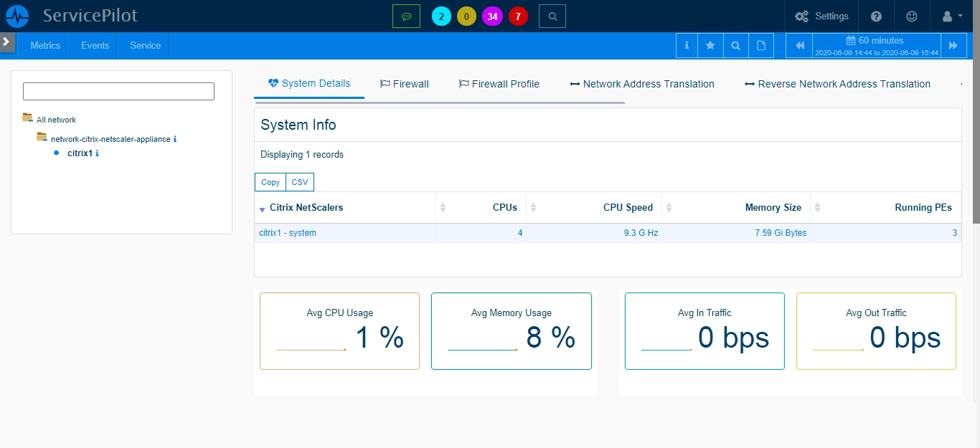This screenshot has height=448, width=980.
Task: Open the Service menu
Action: coord(145,45)
